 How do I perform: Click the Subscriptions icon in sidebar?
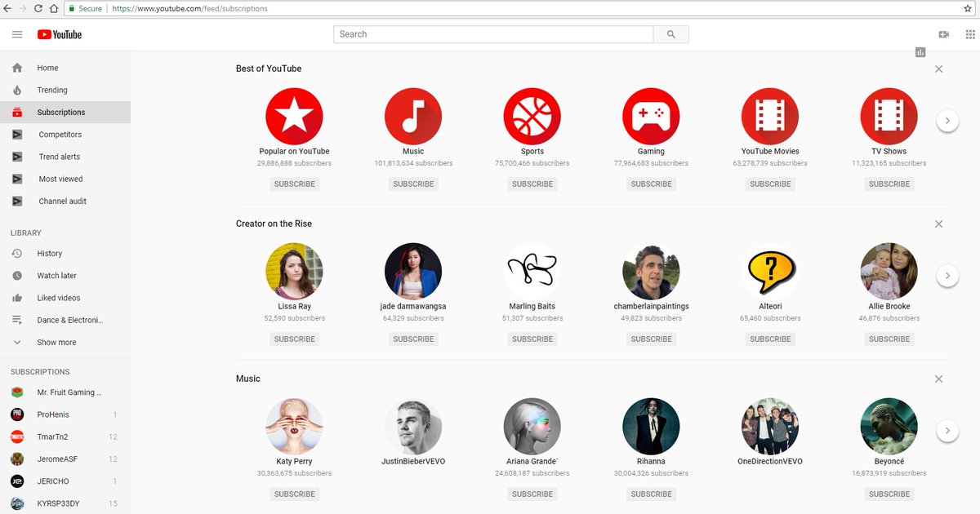(x=17, y=112)
